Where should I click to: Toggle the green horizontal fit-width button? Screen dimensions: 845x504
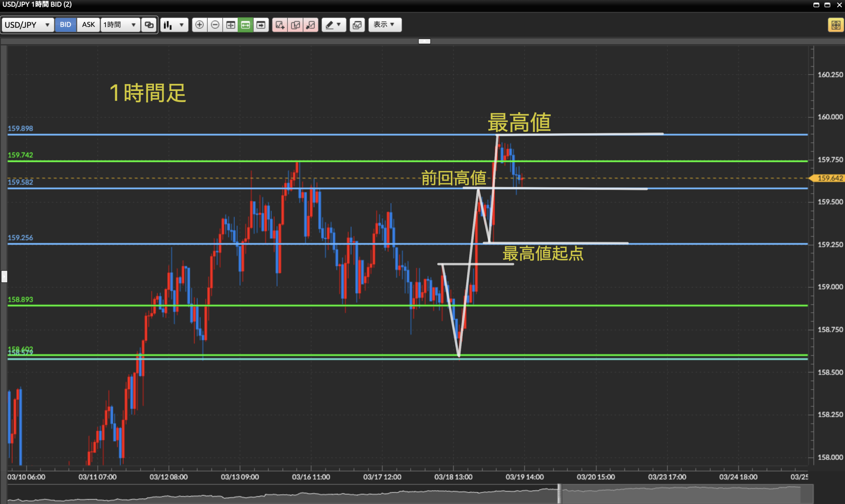pyautogui.click(x=245, y=25)
